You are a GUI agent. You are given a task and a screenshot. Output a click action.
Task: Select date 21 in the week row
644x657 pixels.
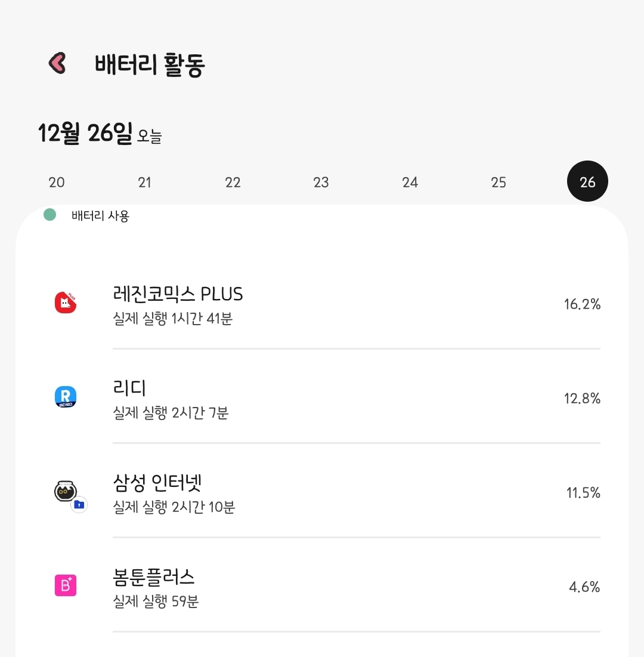coord(145,182)
